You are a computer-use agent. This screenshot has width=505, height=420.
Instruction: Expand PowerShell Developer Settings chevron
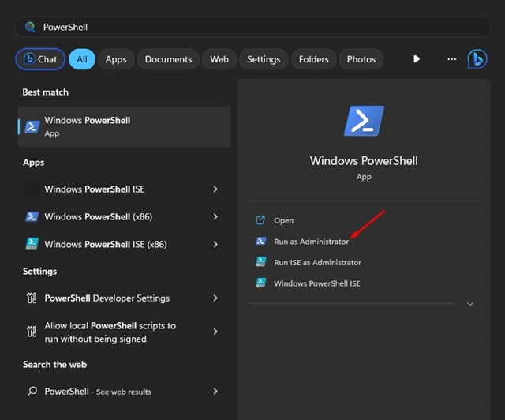point(215,298)
